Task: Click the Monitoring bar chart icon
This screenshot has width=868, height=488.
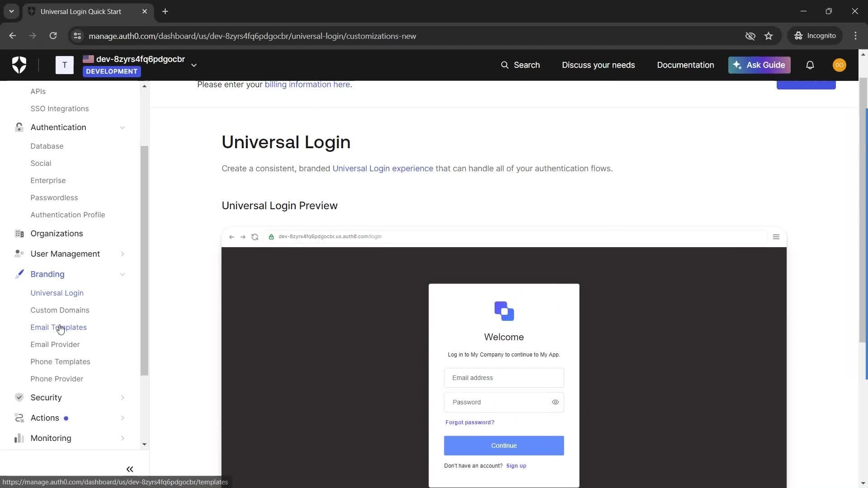Action: click(19, 438)
